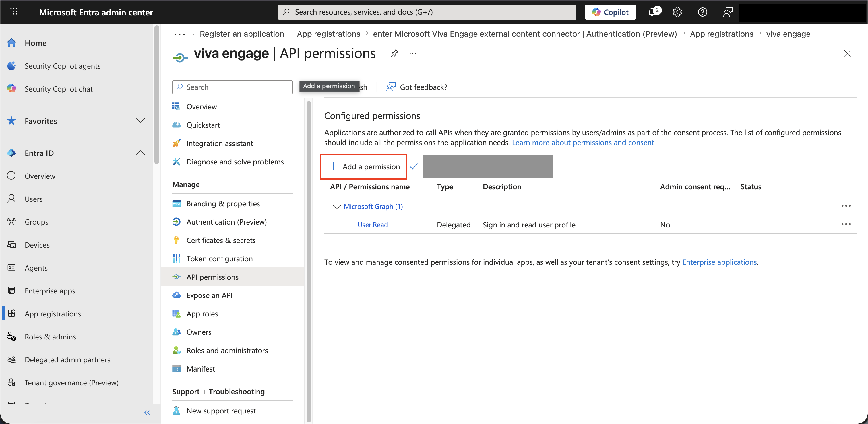Click the Agents icon in sidebar
This screenshot has height=424, width=868.
point(11,267)
